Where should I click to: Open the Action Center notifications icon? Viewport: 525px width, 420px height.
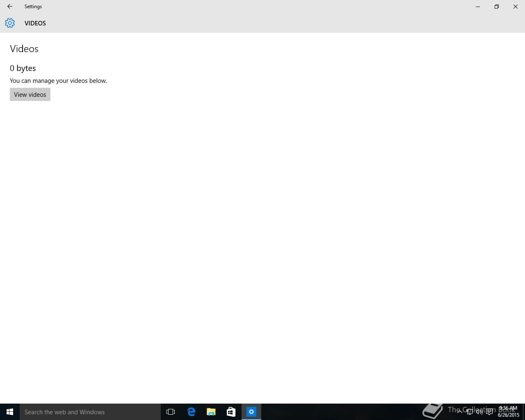click(x=489, y=412)
